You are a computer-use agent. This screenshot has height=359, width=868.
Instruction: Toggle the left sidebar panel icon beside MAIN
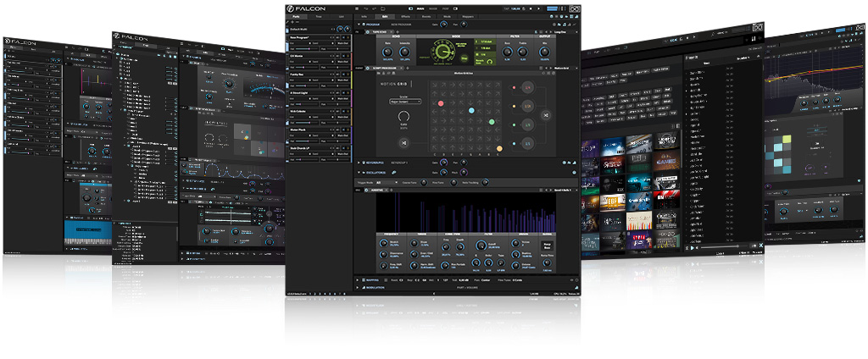click(x=410, y=8)
